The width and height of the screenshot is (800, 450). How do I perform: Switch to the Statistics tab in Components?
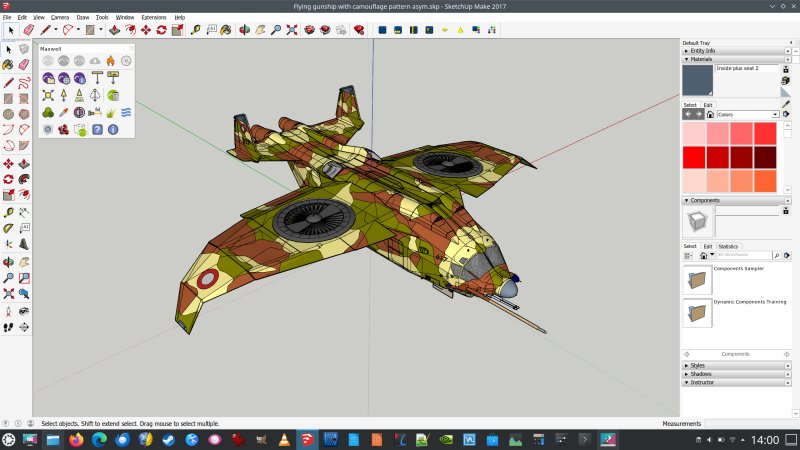coord(728,246)
